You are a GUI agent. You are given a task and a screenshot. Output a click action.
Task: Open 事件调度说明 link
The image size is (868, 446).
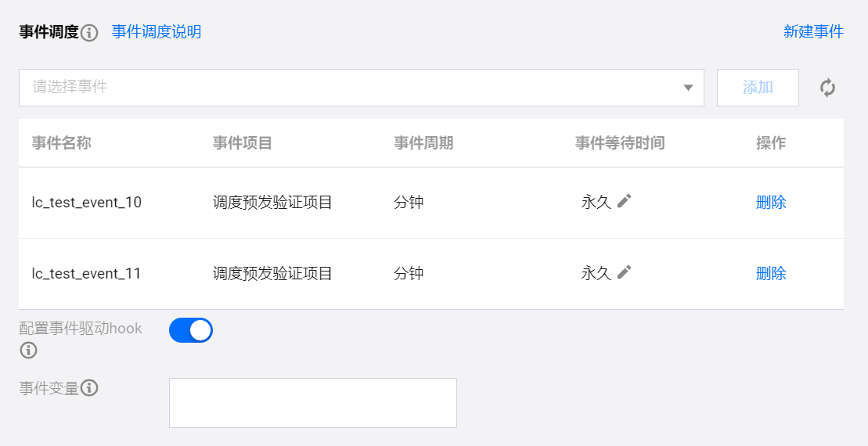[x=157, y=32]
